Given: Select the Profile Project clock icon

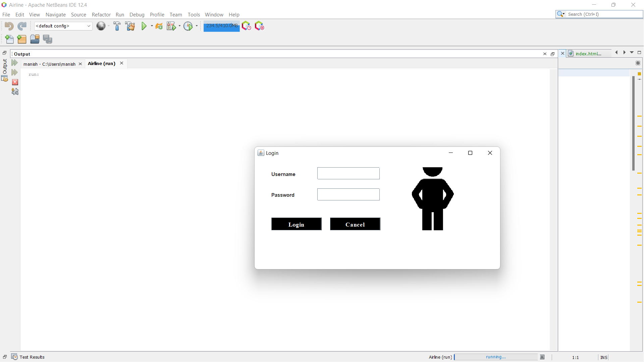Looking at the screenshot, I should pos(188,26).
